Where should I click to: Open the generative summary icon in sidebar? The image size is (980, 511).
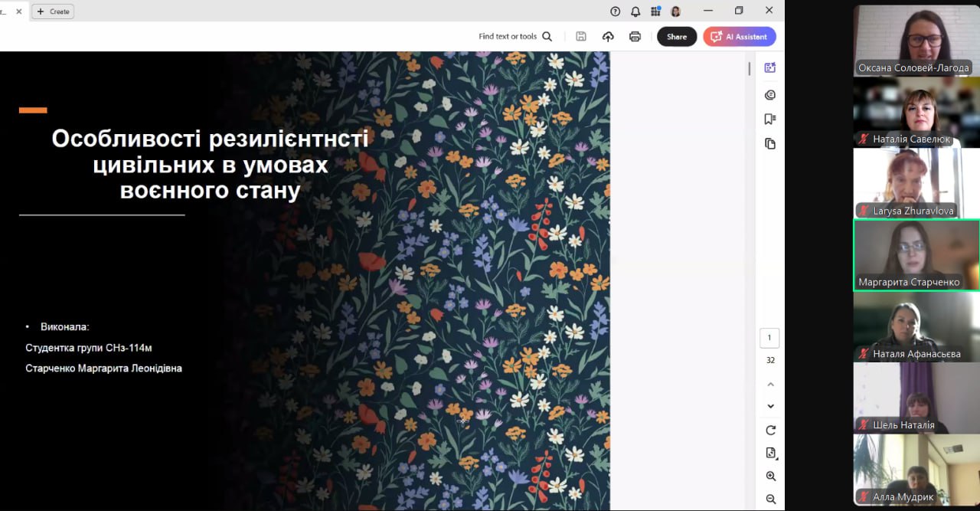(770, 67)
